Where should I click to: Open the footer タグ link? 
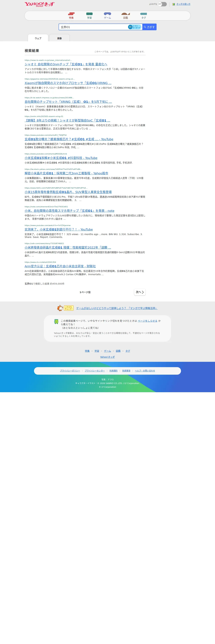click(x=128, y=351)
